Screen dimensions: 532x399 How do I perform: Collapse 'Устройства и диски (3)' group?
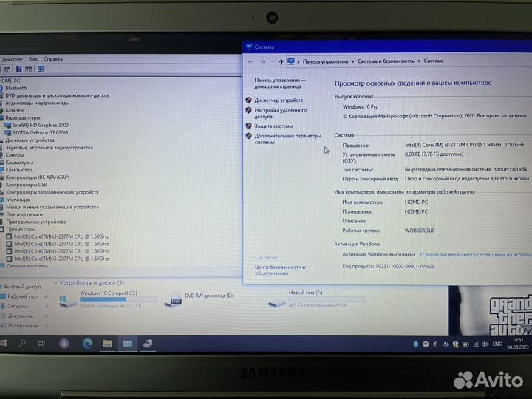coord(55,282)
